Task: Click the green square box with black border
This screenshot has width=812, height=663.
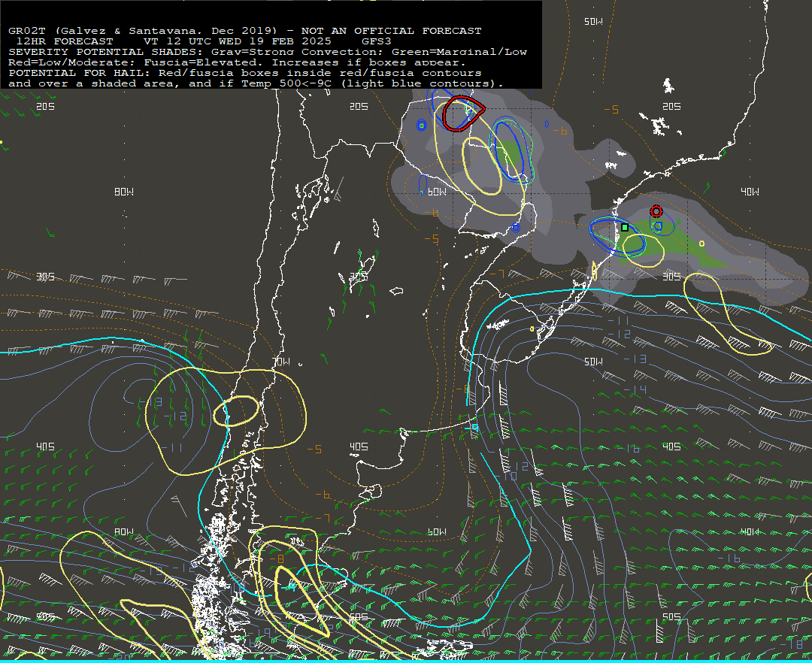Action: pos(625,227)
